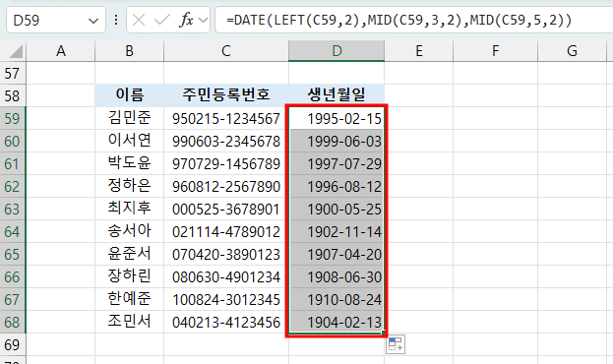Image resolution: width=613 pixels, height=364 pixels.
Task: Select date cell 1908-06-30
Action: [337, 276]
